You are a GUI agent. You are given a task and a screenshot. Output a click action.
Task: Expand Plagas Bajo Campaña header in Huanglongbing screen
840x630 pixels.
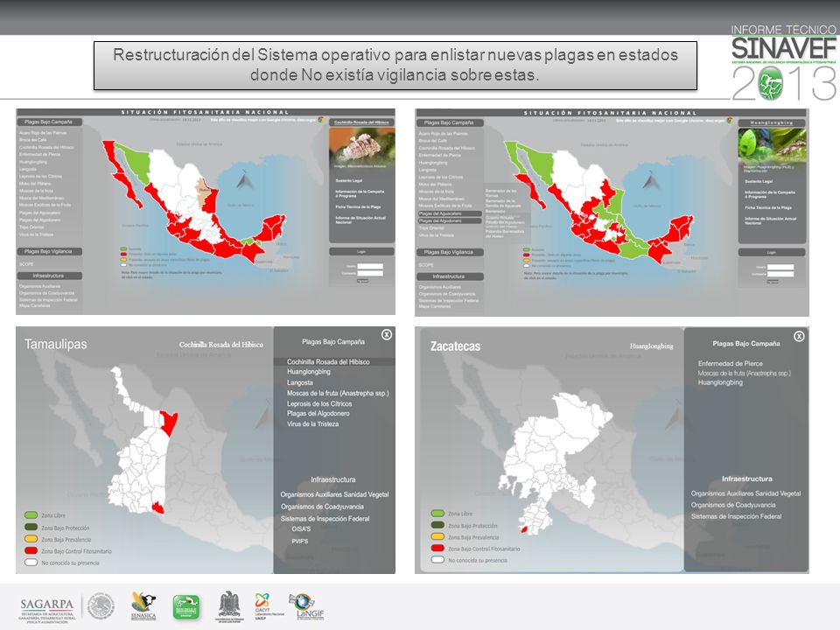click(x=449, y=122)
